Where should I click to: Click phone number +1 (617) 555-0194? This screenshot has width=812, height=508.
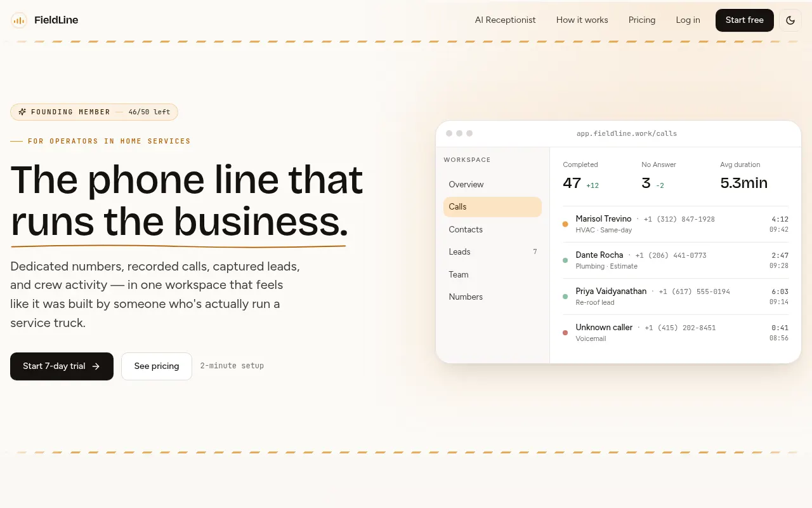(x=695, y=292)
